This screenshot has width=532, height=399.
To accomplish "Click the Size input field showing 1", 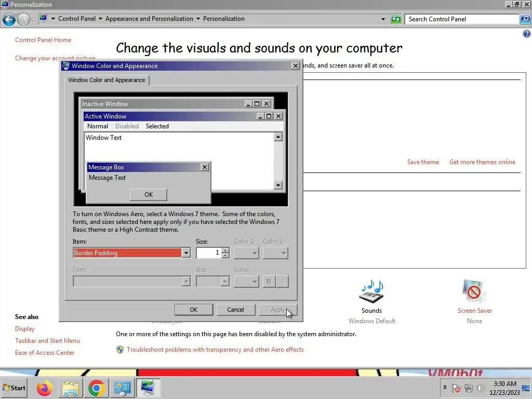I will pyautogui.click(x=209, y=253).
